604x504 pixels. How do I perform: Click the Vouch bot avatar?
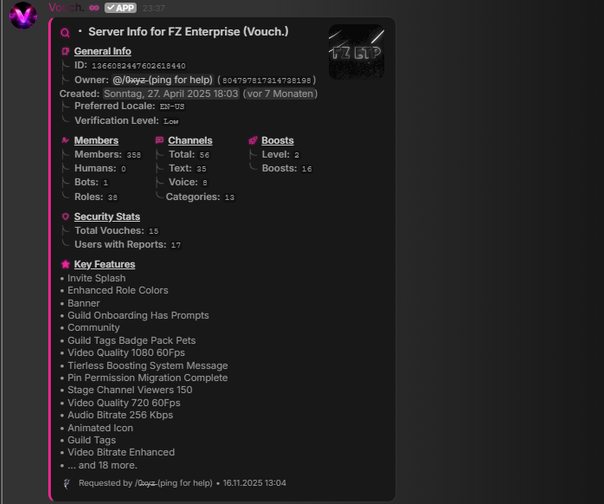[22, 15]
